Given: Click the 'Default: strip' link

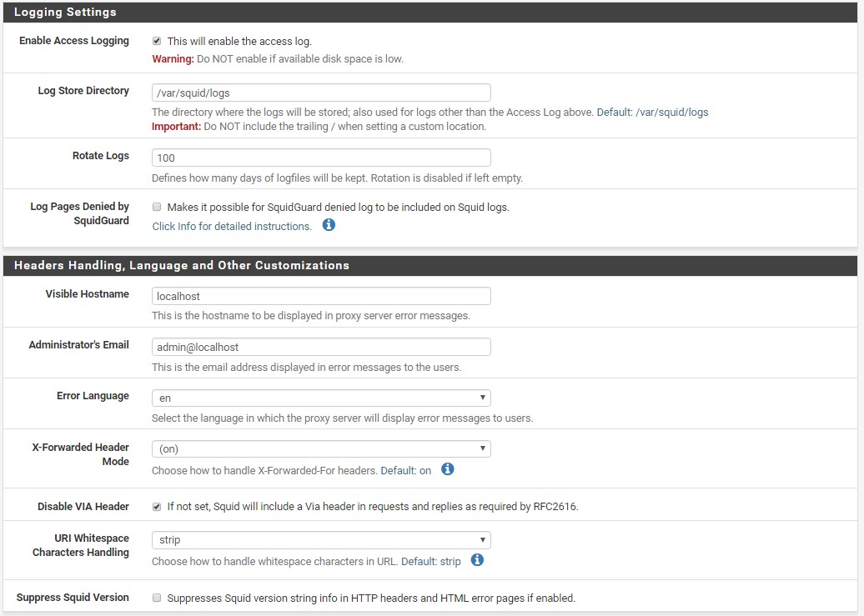Looking at the screenshot, I should point(430,562).
